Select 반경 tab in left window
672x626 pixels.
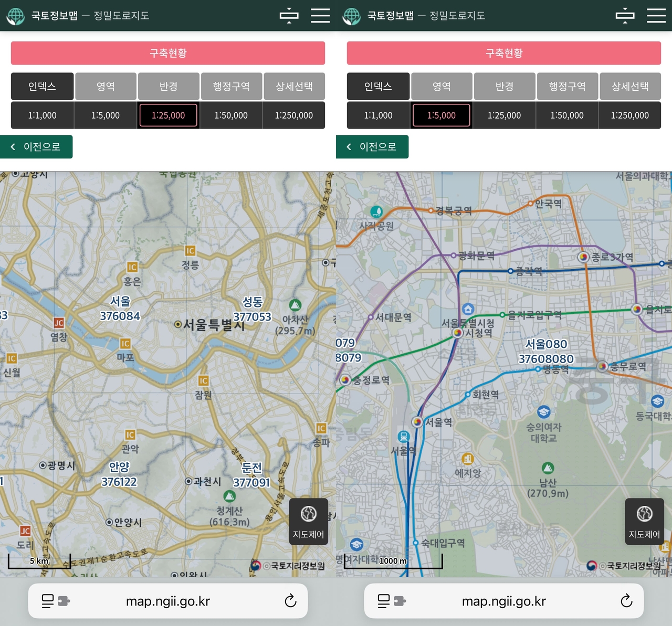[x=169, y=86]
